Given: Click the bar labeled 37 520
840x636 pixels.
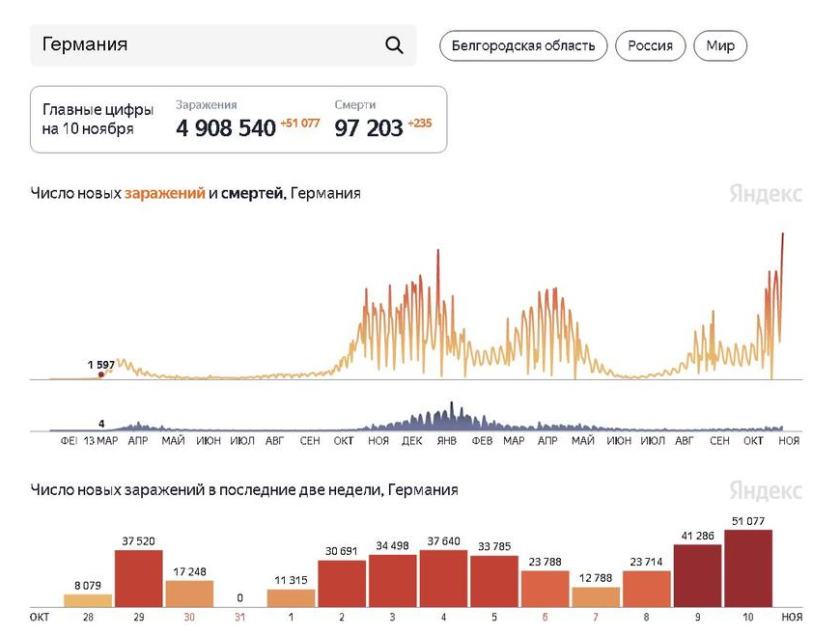Looking at the screenshot, I should click(x=139, y=579).
